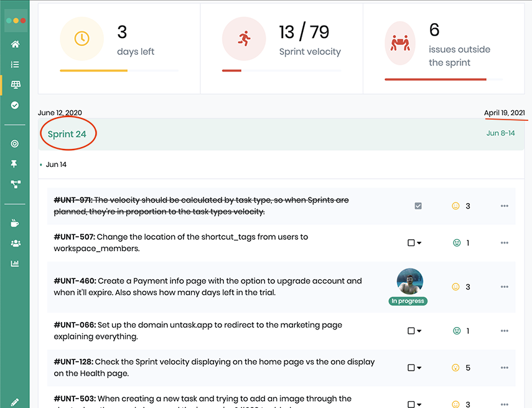Viewport: 532px width, 408px height.
Task: Click the smiley estimate for UNT-503
Action: pyautogui.click(x=455, y=404)
